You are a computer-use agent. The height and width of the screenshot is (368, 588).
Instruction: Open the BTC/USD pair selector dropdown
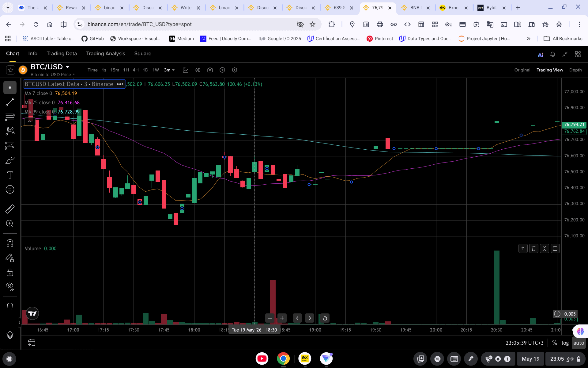tap(67, 67)
